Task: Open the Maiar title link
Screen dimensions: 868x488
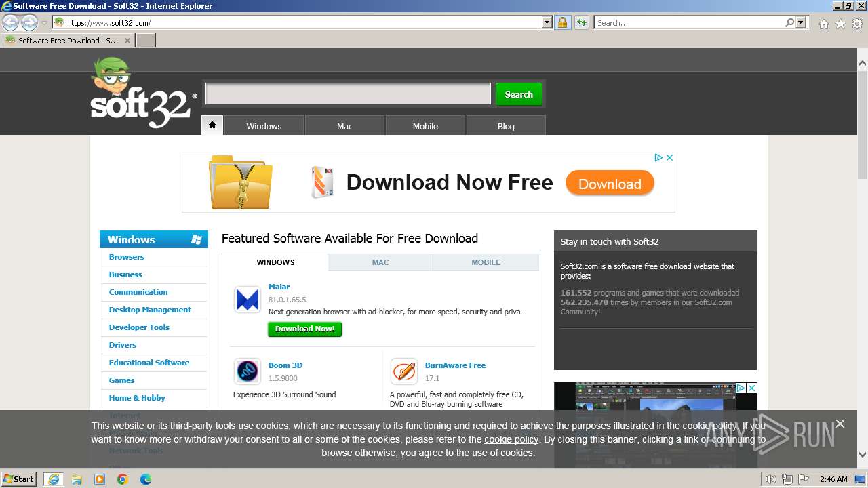Action: click(x=279, y=287)
